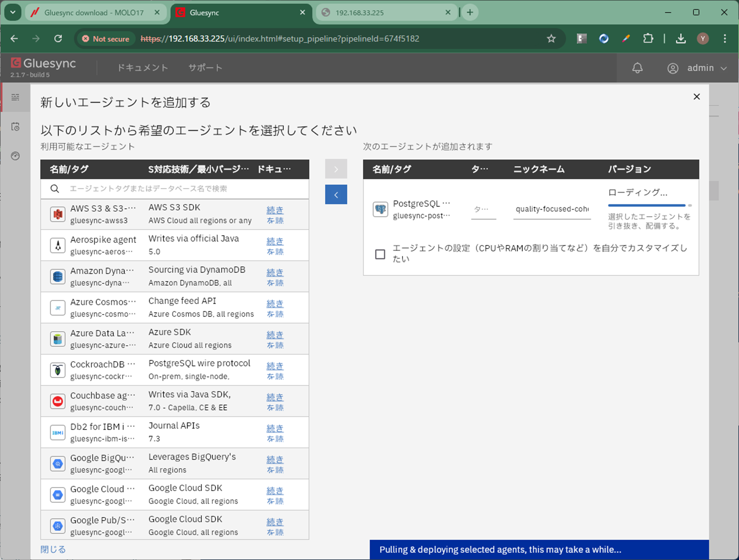The image size is (739, 560).
Task: Click the PostgreSQL icon in added agents
Action: pyautogui.click(x=380, y=209)
